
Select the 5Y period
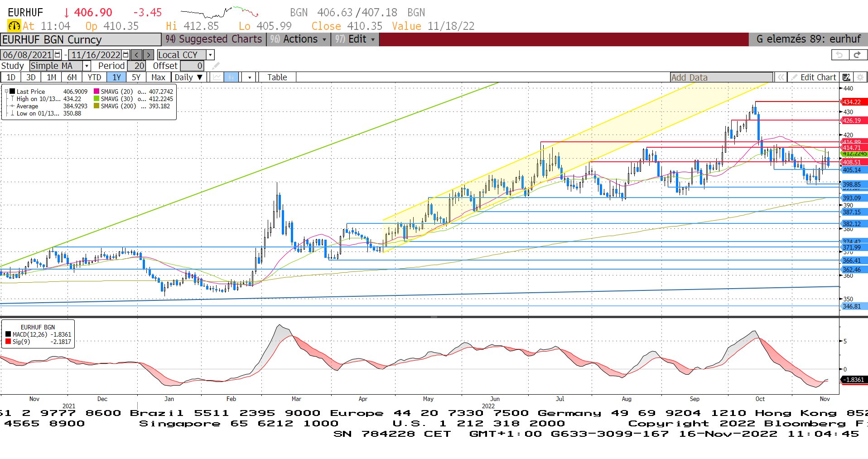(136, 77)
